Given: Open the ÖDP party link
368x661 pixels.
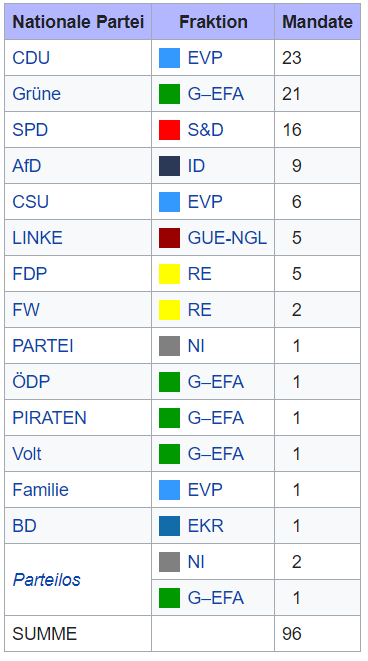Looking at the screenshot, I should coord(31,382).
